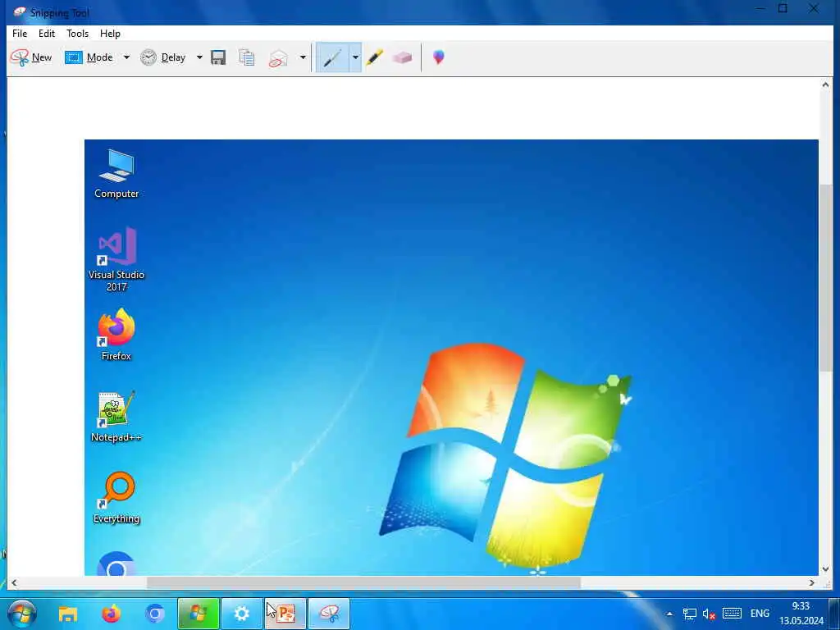Click the Computer icon in the snip
Screen dimensions: 840x630
116,174
